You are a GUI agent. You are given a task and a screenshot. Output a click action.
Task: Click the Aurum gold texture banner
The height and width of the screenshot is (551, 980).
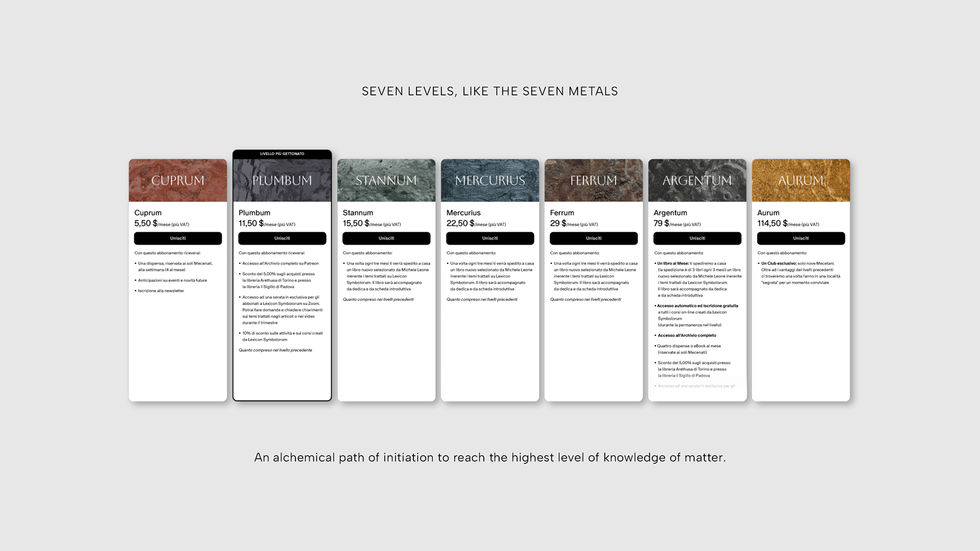[800, 180]
